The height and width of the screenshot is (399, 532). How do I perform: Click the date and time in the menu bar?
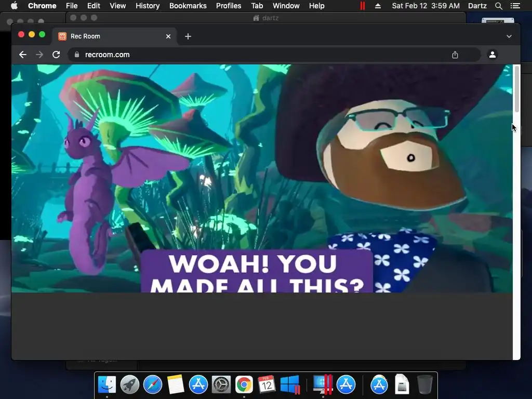click(426, 6)
